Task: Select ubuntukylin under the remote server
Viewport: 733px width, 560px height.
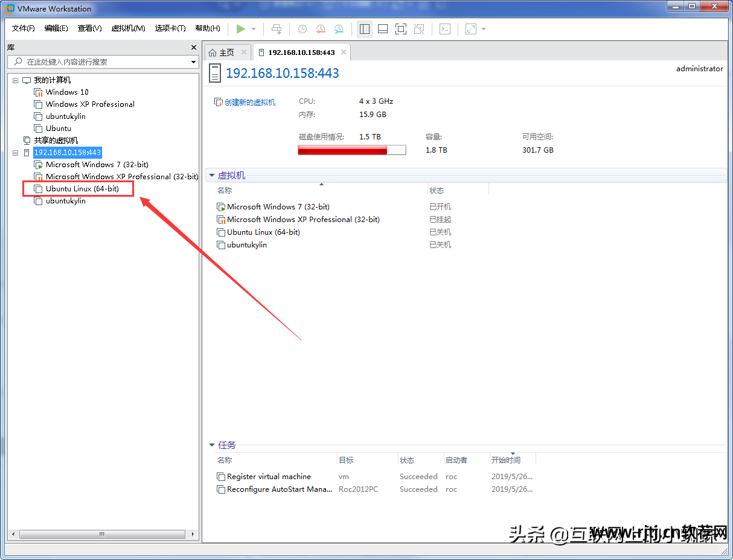Action: coord(66,201)
